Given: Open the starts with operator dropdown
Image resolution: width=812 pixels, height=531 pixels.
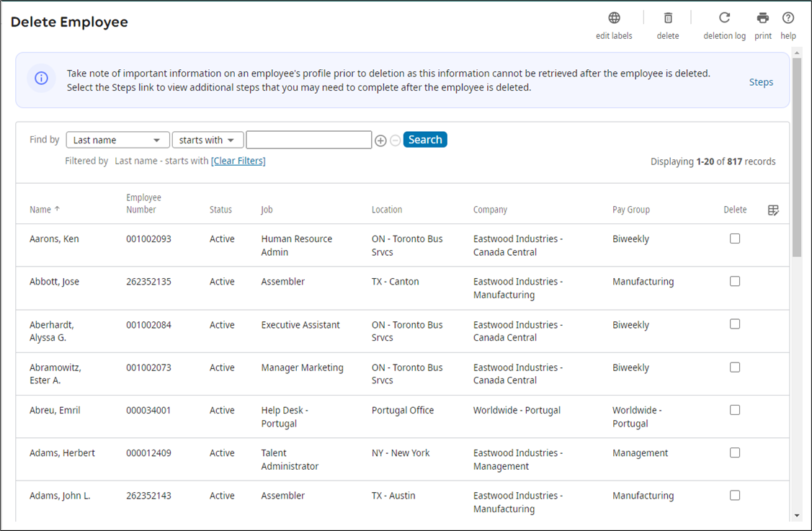Looking at the screenshot, I should click(208, 140).
